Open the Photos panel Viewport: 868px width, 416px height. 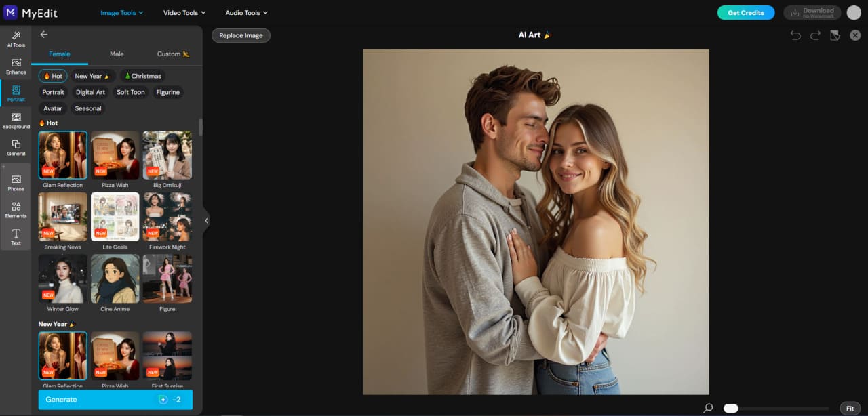tap(16, 183)
